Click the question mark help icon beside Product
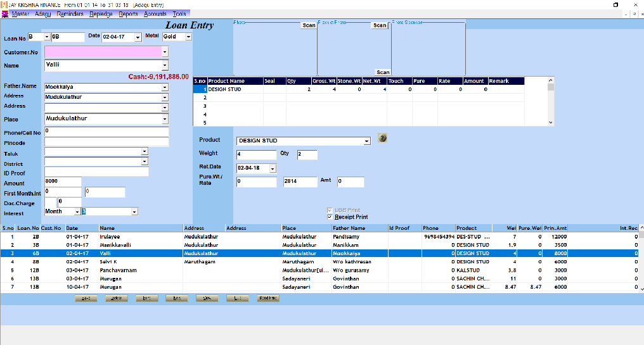The width and height of the screenshot is (644, 345). pos(382,137)
